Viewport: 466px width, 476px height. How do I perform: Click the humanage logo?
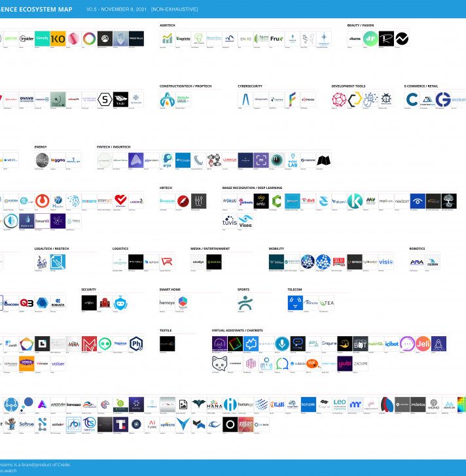pyautogui.click(x=245, y=404)
